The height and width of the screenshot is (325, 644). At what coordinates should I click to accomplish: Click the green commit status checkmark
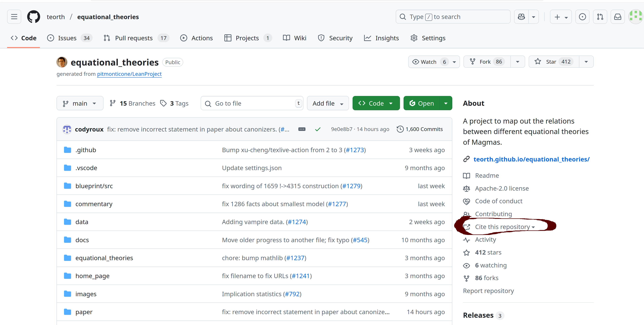click(318, 129)
